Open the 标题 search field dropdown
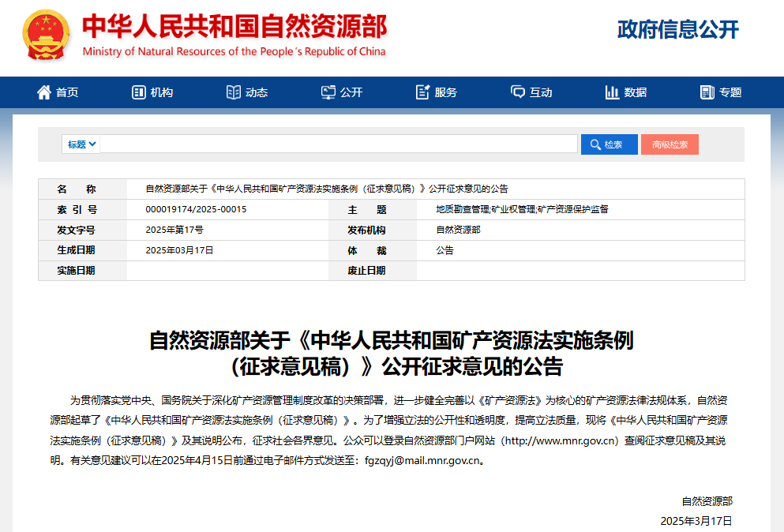784x532 pixels. [x=80, y=144]
